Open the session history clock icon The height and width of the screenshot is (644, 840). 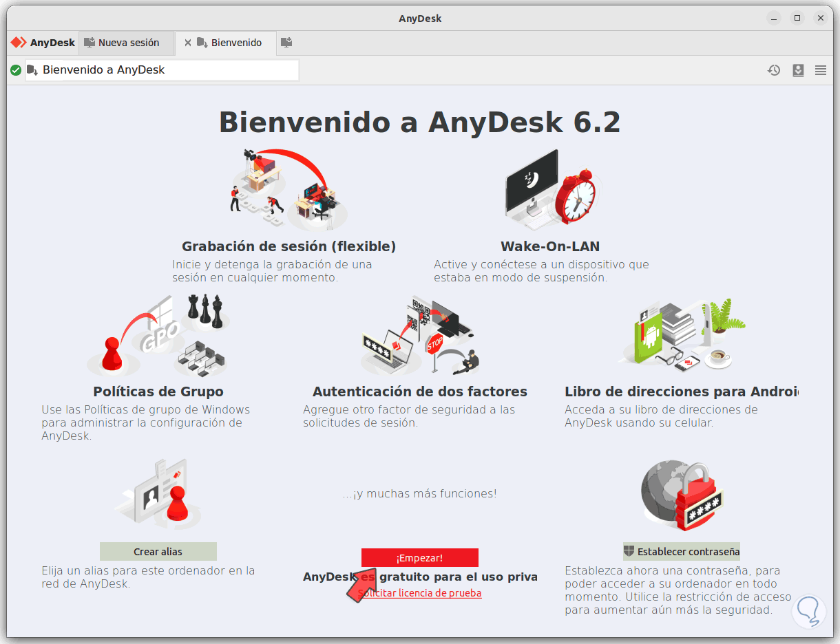(x=774, y=70)
